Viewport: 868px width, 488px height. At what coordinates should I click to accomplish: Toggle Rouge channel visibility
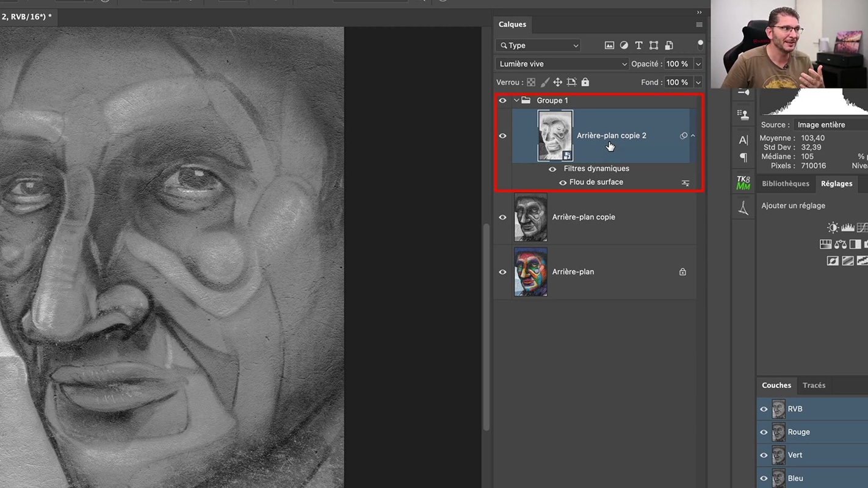coord(764,432)
